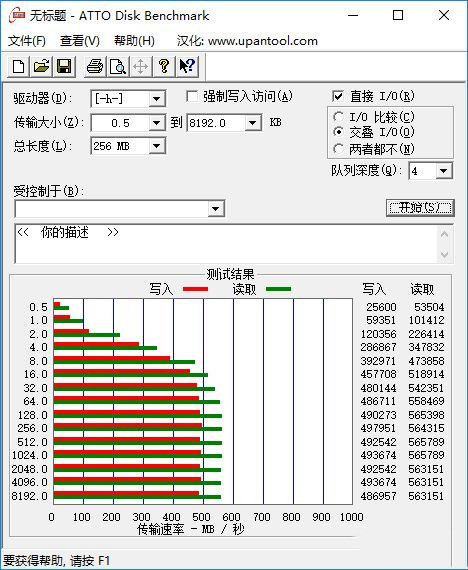Click the 写入 column header

coord(374,289)
